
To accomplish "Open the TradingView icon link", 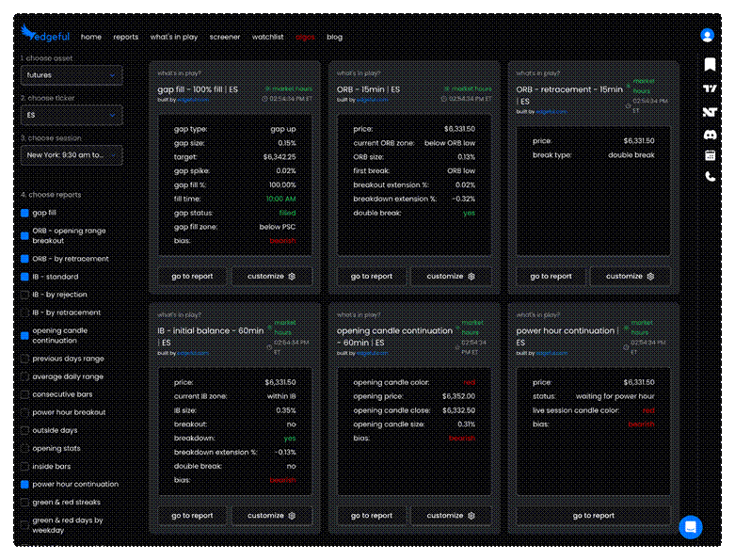I will coord(710,88).
